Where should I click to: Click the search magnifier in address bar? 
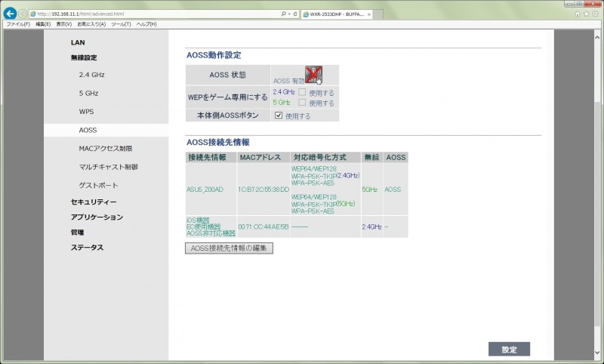[284, 14]
